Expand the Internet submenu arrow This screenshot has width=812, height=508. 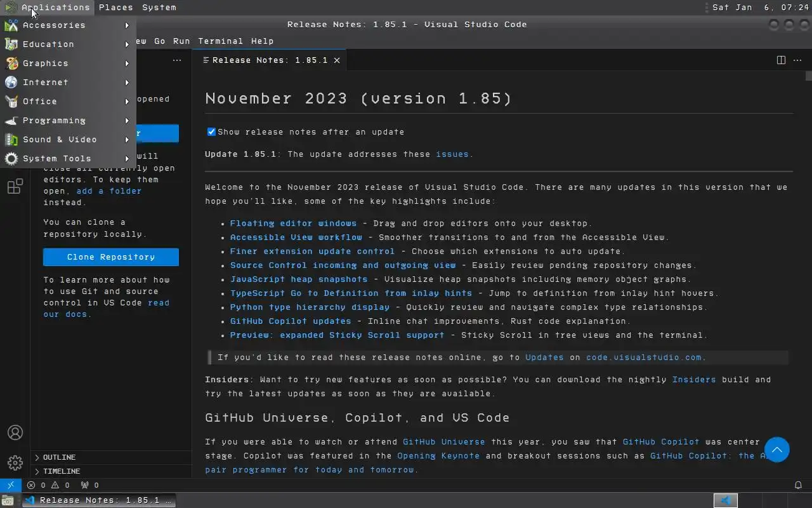click(x=127, y=83)
